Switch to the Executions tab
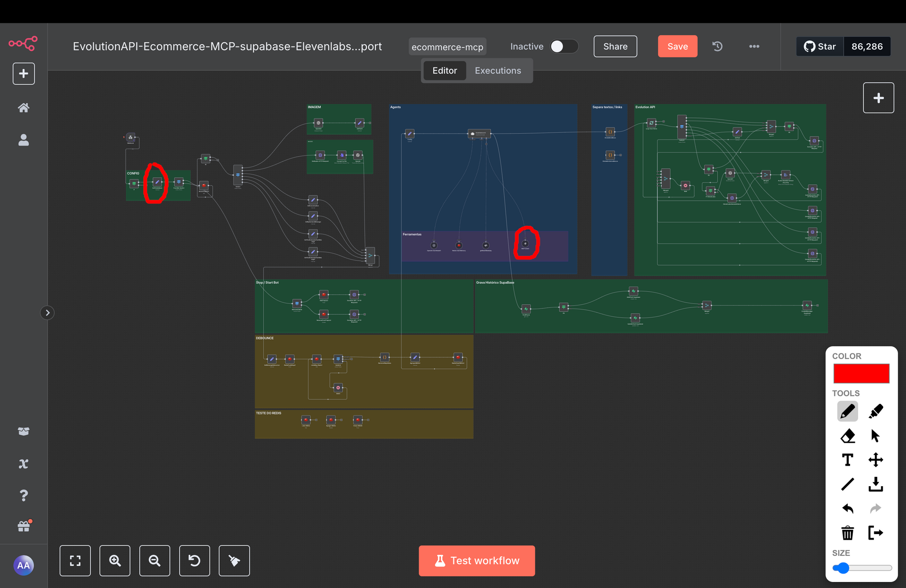Viewport: 906px width, 588px height. [x=498, y=71]
